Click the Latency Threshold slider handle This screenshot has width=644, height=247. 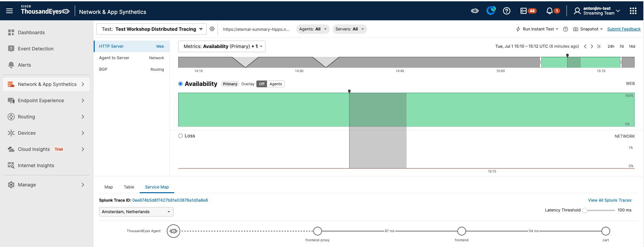coord(585,210)
